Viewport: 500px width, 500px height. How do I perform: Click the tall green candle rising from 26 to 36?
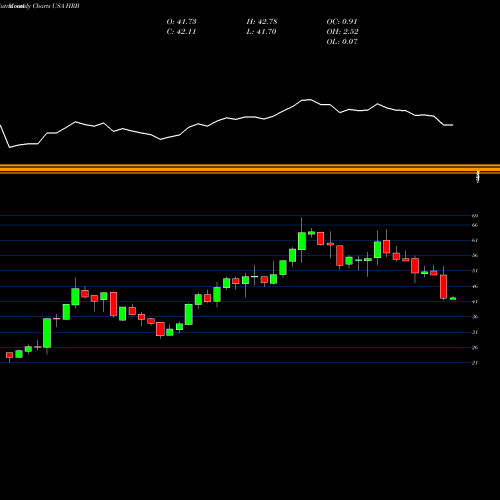[x=47, y=333]
